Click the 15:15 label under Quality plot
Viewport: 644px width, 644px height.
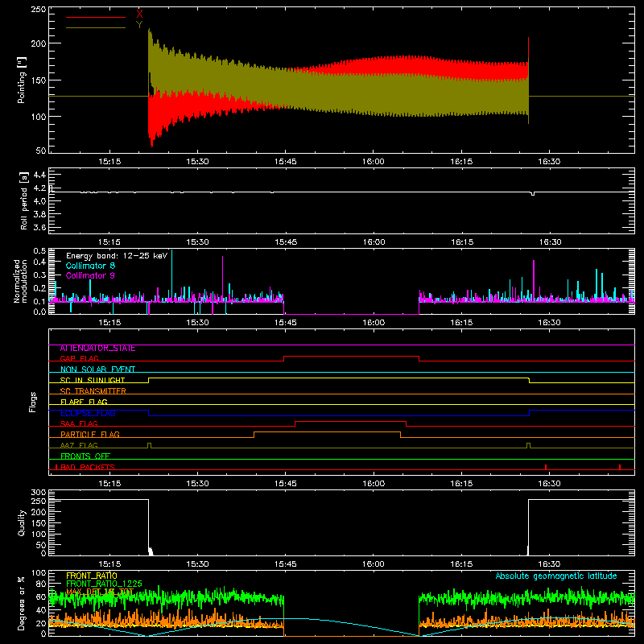coord(109,564)
